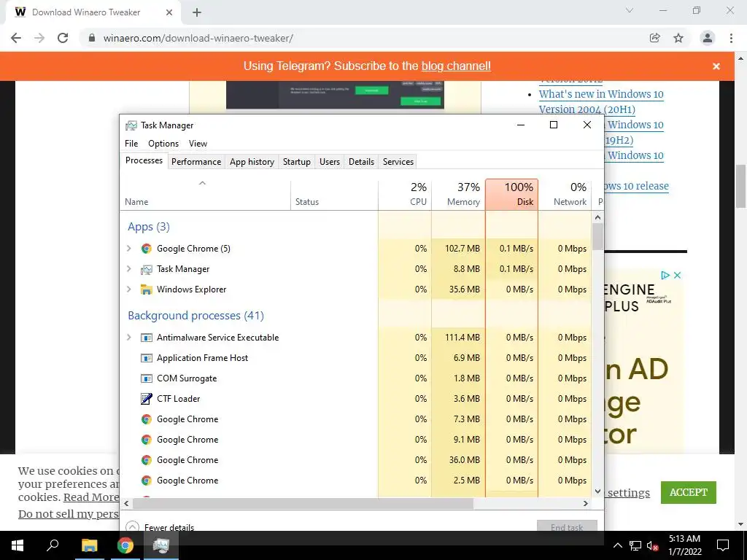Click the muted volume tray icon
This screenshot has height=560, width=747.
(652, 545)
